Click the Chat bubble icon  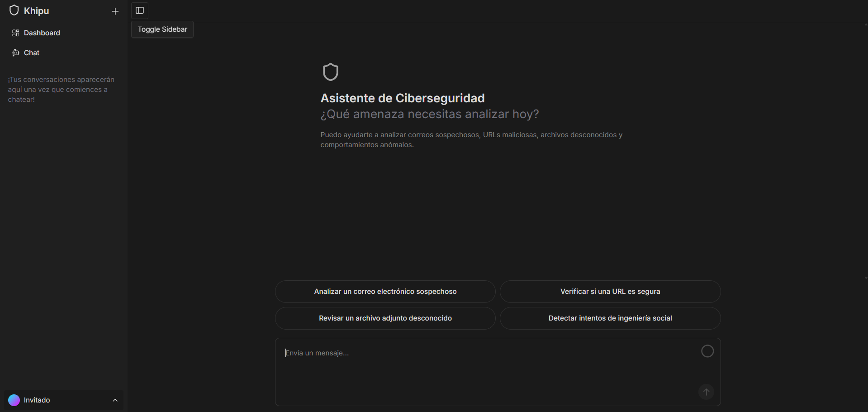(16, 53)
